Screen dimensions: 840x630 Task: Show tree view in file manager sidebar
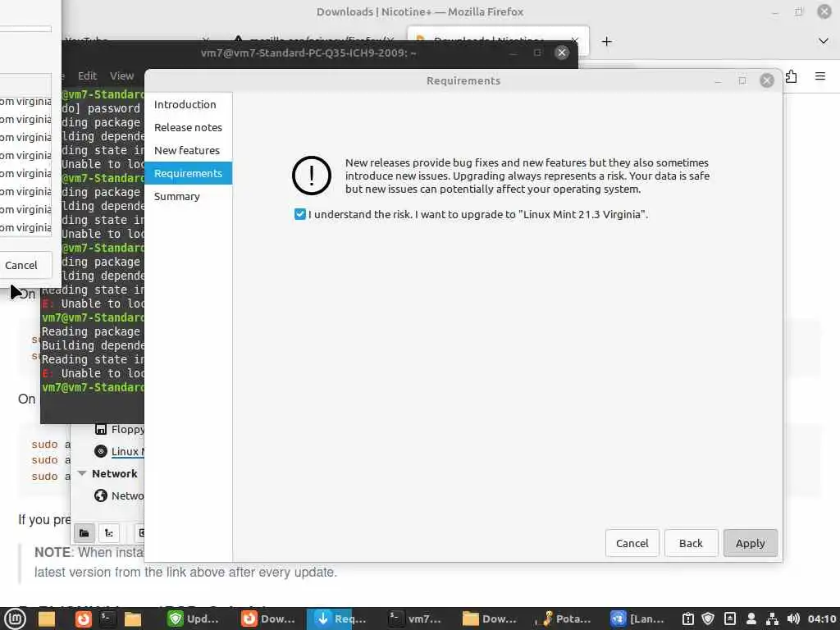tap(109, 532)
